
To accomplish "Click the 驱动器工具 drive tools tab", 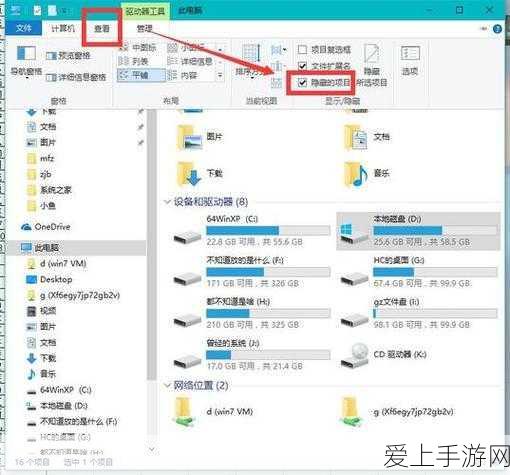I will [x=145, y=11].
